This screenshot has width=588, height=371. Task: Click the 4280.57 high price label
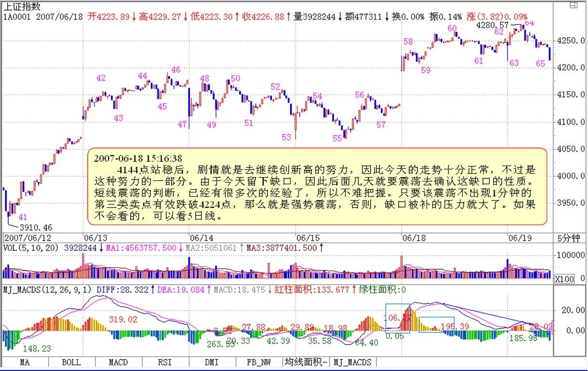coord(492,24)
